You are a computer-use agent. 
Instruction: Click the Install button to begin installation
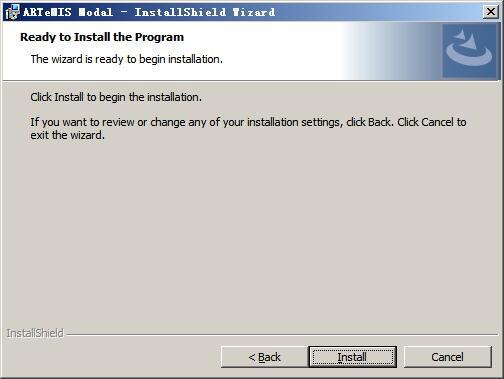tap(352, 357)
